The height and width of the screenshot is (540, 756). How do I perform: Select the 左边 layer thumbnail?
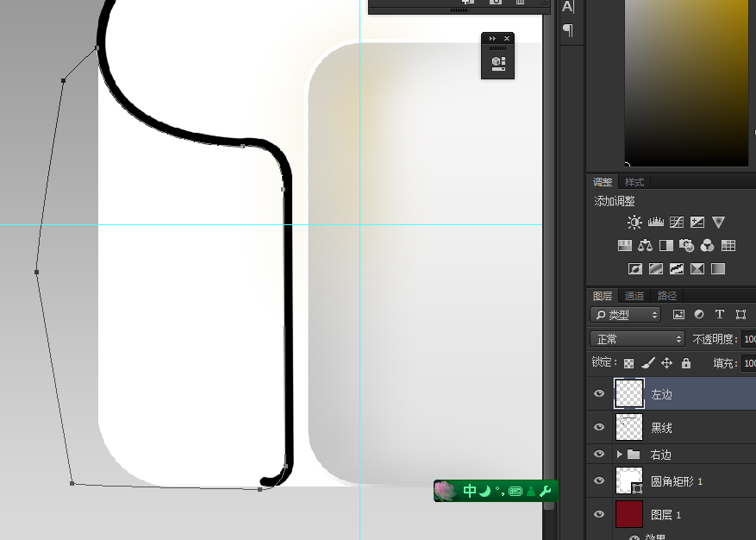click(629, 393)
